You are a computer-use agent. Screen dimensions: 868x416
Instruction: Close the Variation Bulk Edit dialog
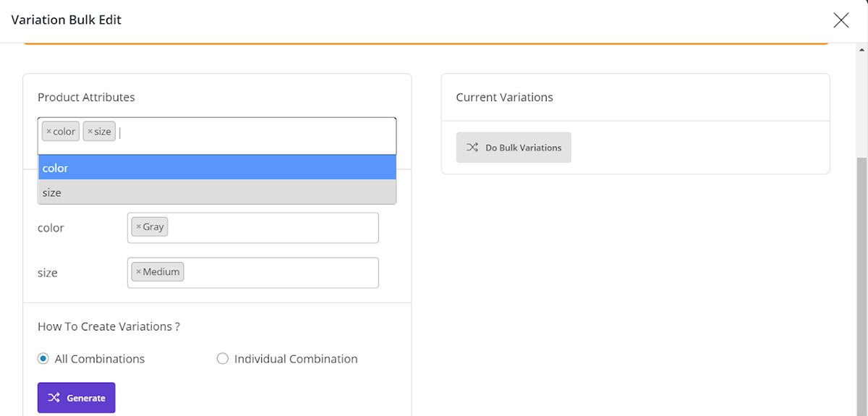(841, 20)
